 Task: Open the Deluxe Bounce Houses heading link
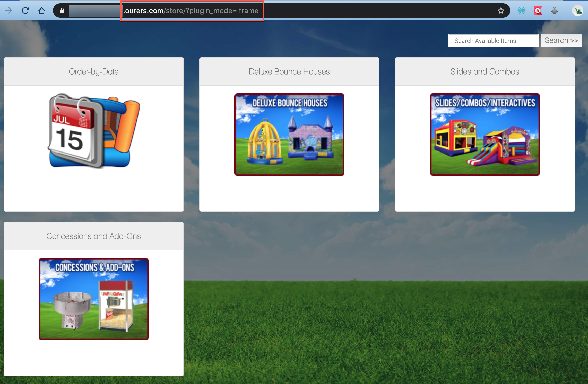289,72
